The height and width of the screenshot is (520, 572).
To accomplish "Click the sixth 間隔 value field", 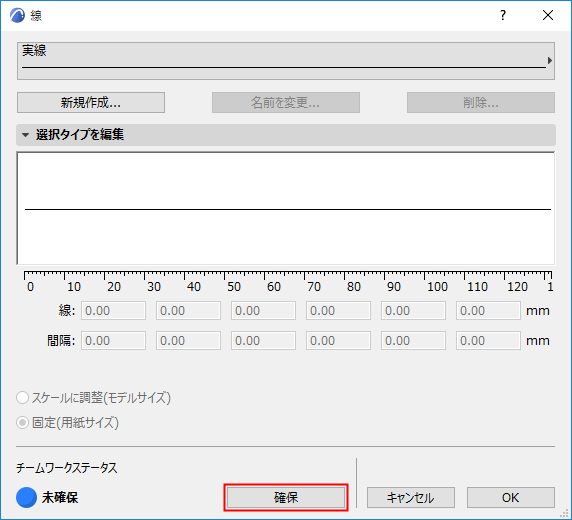I will click(488, 340).
